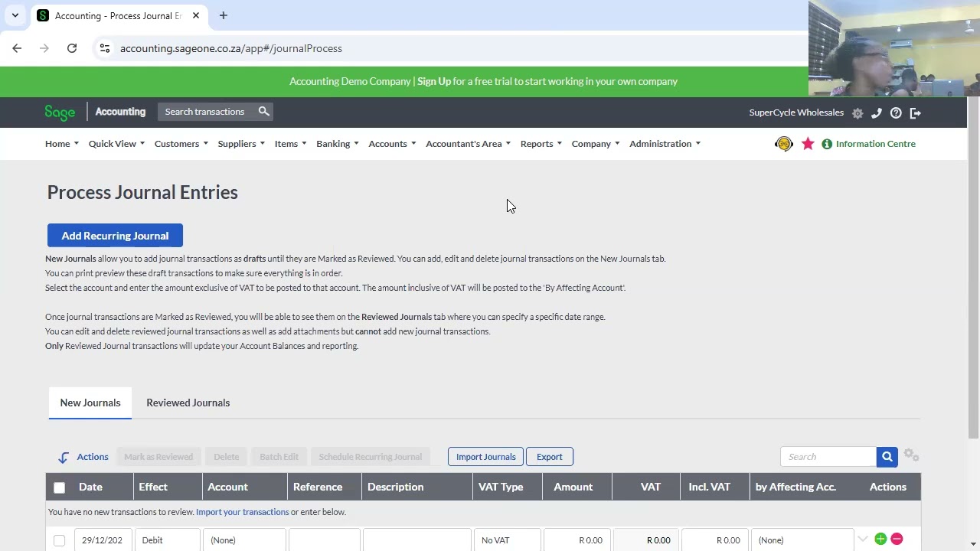Open the Information Centre link
This screenshot has width=980, height=551.
click(x=876, y=144)
